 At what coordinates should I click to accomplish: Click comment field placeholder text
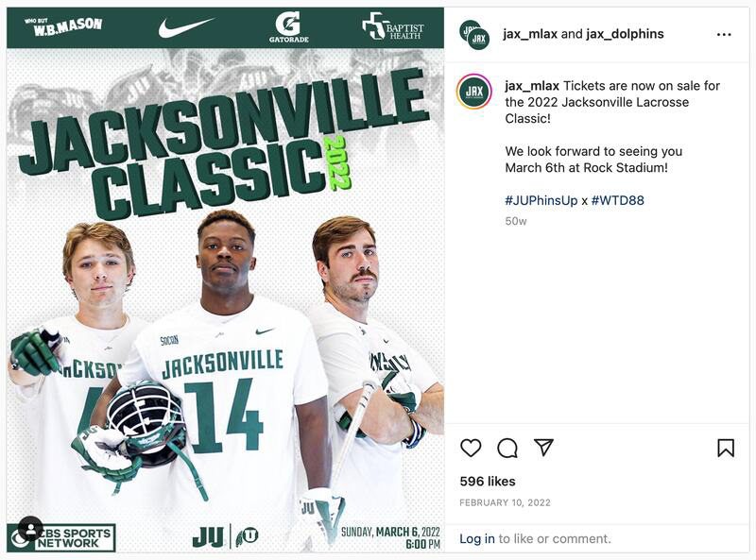555,539
